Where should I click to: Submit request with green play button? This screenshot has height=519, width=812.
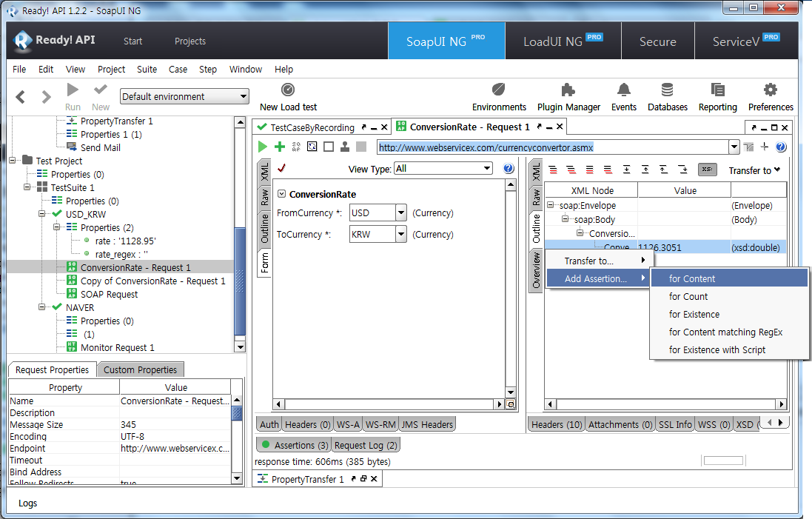[263, 147]
